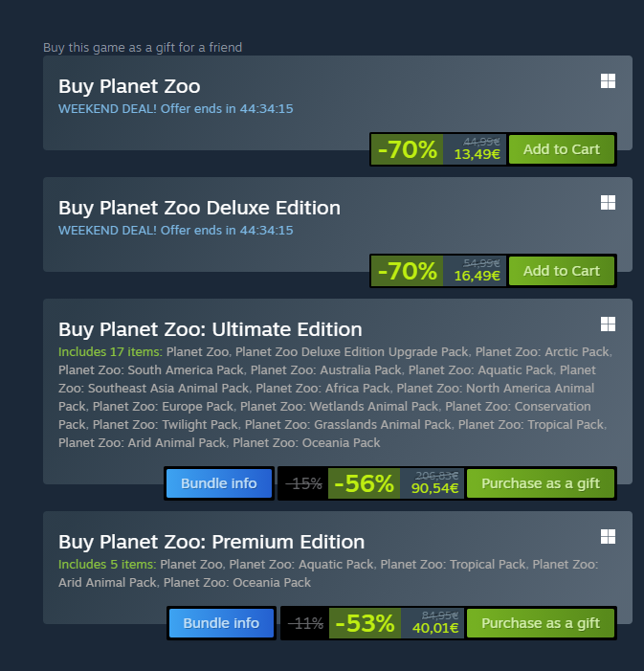Screen dimensions: 644x671
Task: Add Planet Zoo Deluxe Edition to cart
Action: pos(562,271)
